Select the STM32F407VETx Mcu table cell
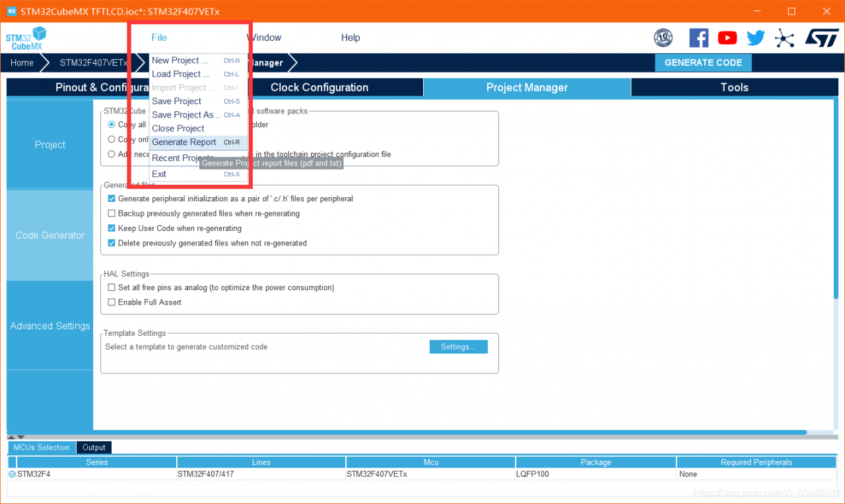The height and width of the screenshot is (504, 845). point(430,474)
